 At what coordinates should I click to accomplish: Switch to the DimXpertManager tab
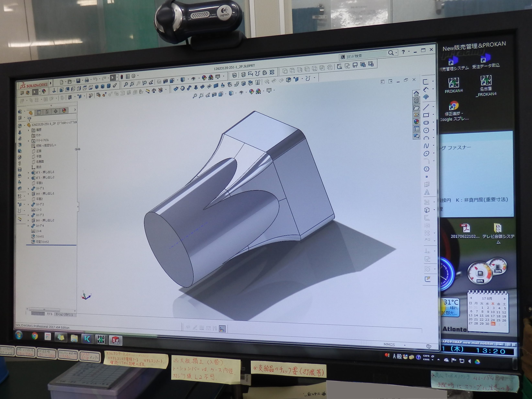tap(56, 111)
